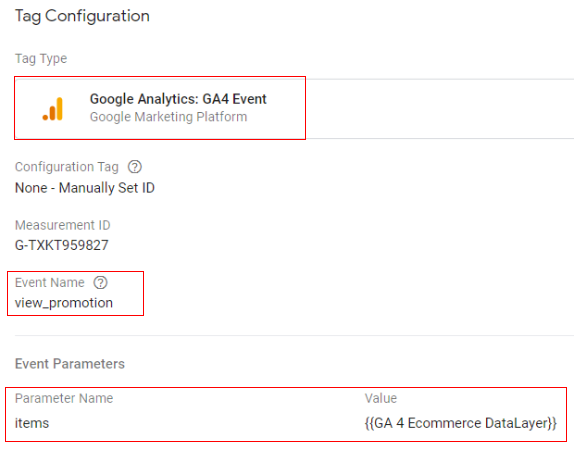Click the Google Marketing Platform subtitle

[168, 117]
